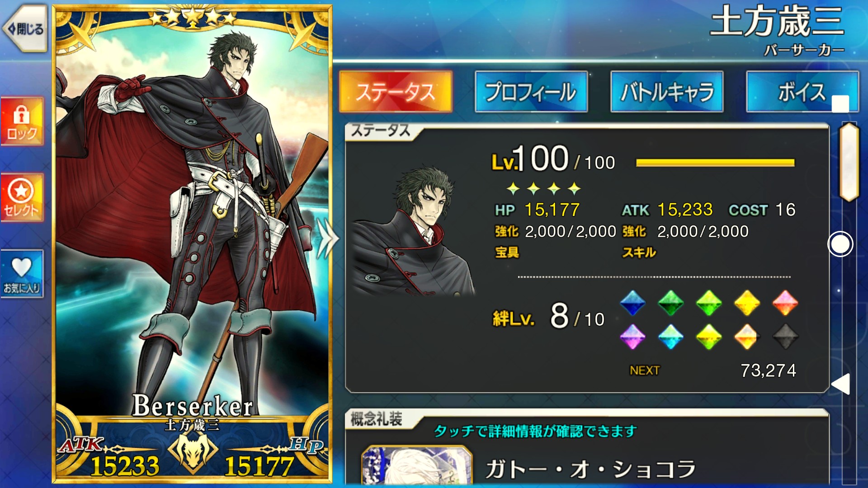The image size is (868, 488).
Task: Click the 宝具 Noble Phantasm label
Action: (507, 252)
